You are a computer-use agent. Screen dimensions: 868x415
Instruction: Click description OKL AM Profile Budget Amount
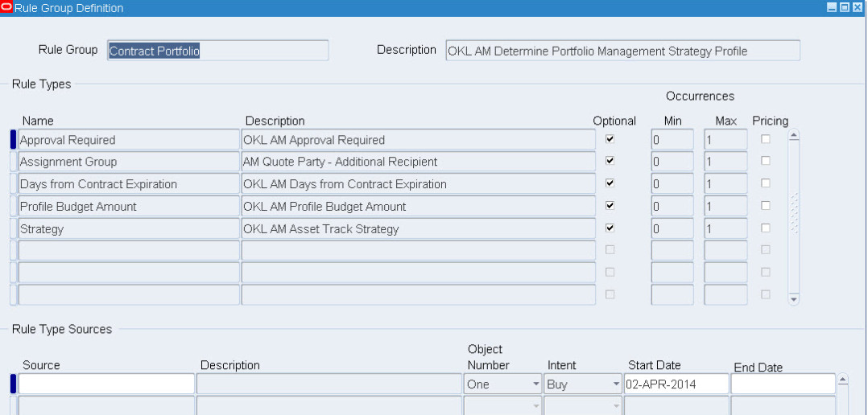click(419, 206)
